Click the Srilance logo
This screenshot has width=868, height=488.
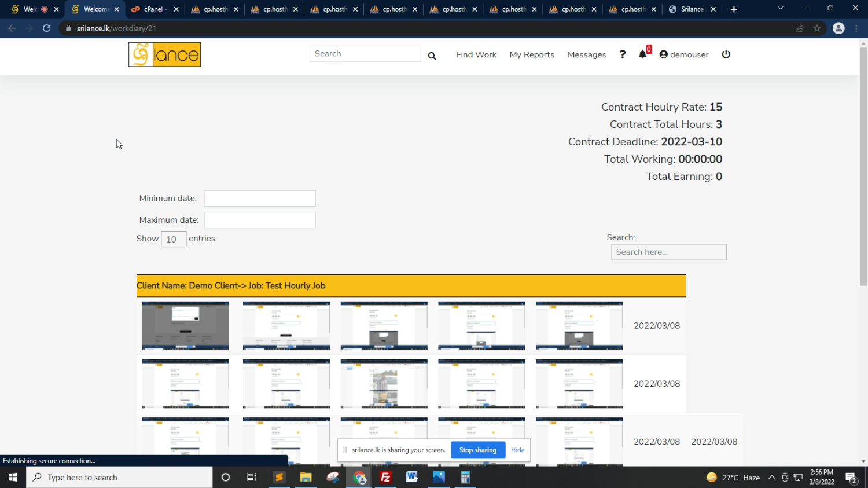click(164, 54)
